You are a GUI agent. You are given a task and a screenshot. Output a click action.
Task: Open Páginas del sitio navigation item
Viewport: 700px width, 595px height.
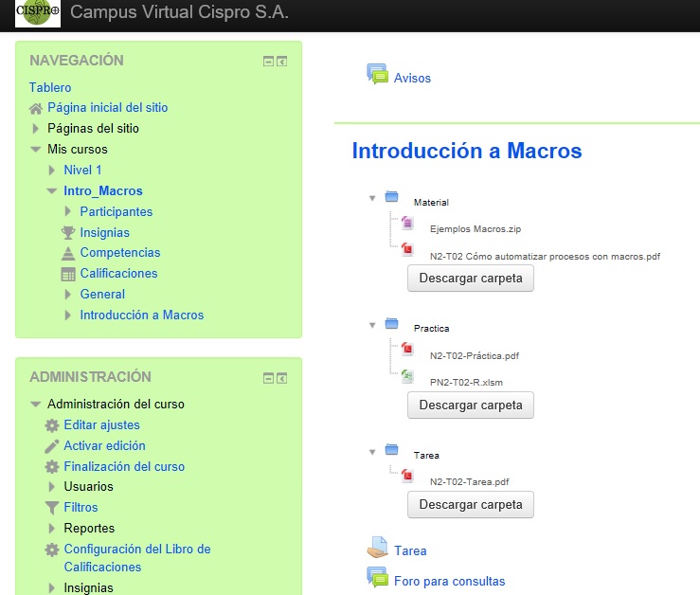[x=93, y=129]
